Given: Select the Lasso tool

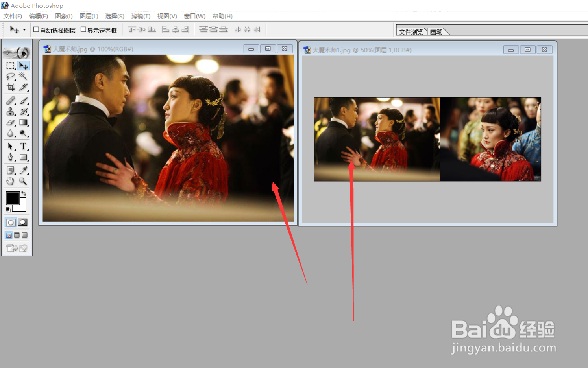Looking at the screenshot, I should pyautogui.click(x=11, y=76).
